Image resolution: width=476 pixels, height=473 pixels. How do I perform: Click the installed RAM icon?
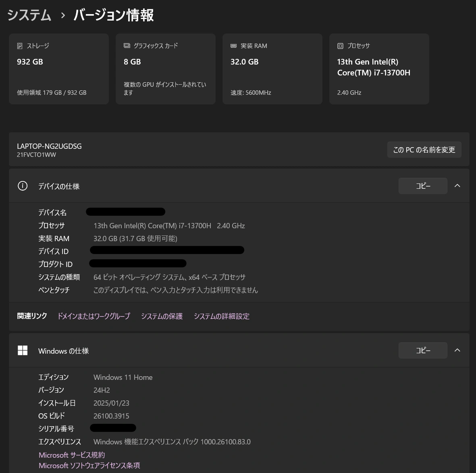233,46
